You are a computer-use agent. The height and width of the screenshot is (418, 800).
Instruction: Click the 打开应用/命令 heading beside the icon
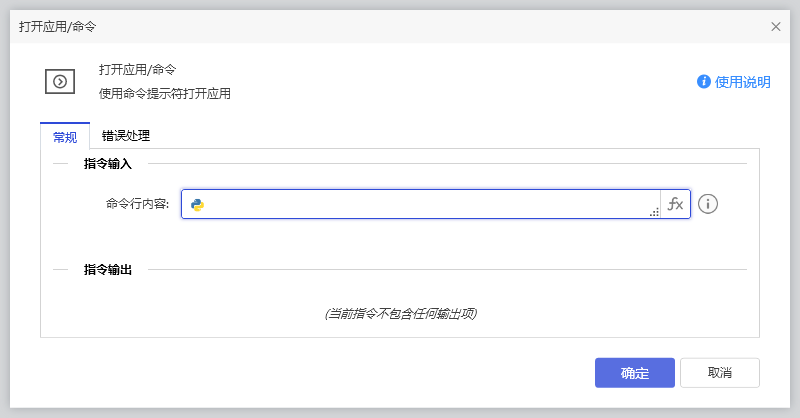(x=138, y=70)
